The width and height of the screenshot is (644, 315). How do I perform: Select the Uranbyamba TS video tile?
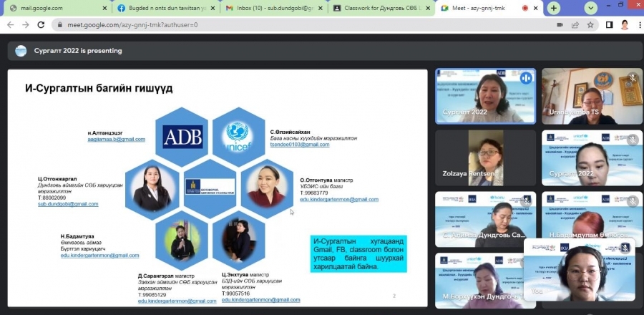tap(592, 96)
